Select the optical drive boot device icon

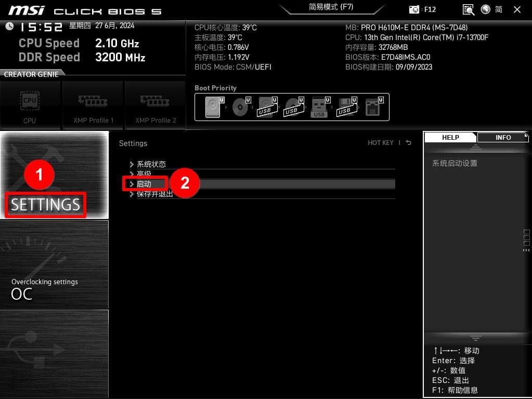[x=241, y=107]
